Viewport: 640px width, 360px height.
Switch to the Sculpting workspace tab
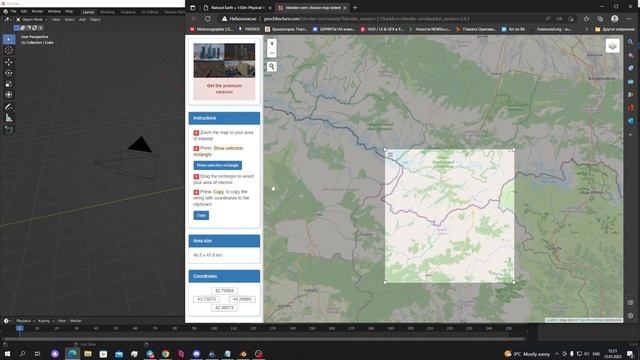128,12
